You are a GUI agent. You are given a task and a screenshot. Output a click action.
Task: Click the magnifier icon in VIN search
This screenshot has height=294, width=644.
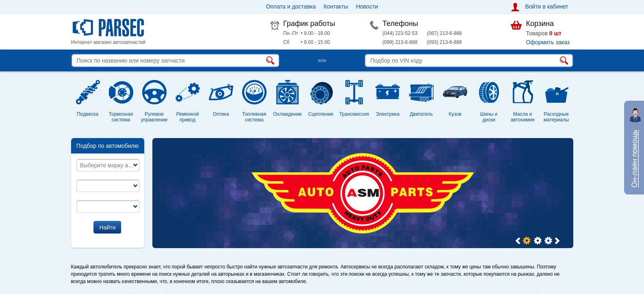[564, 61]
